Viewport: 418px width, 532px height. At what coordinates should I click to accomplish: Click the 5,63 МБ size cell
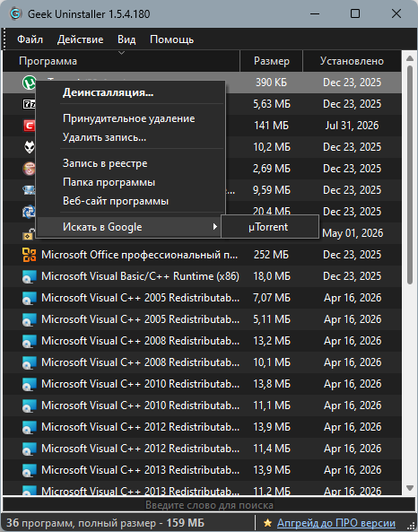tap(272, 104)
